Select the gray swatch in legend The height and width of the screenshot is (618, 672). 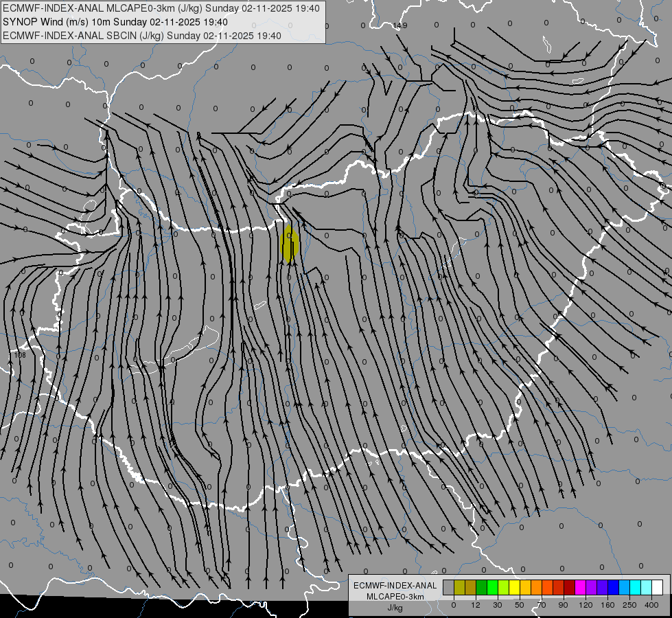(449, 587)
